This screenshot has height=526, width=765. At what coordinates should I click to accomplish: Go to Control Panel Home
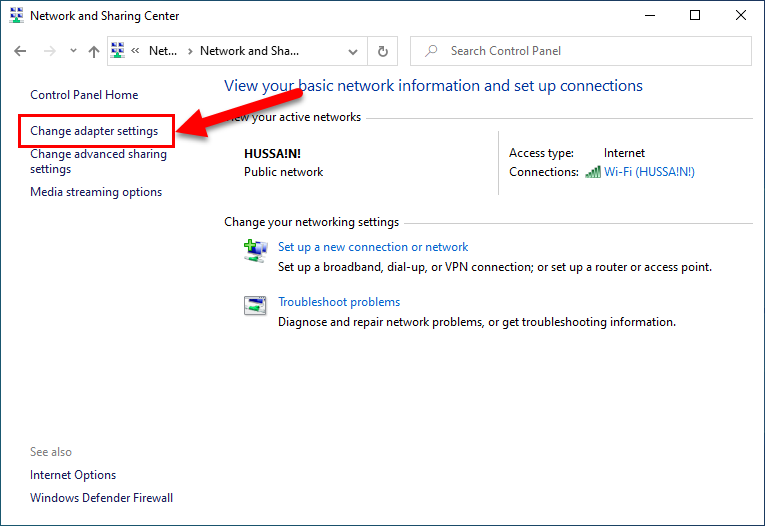click(84, 95)
